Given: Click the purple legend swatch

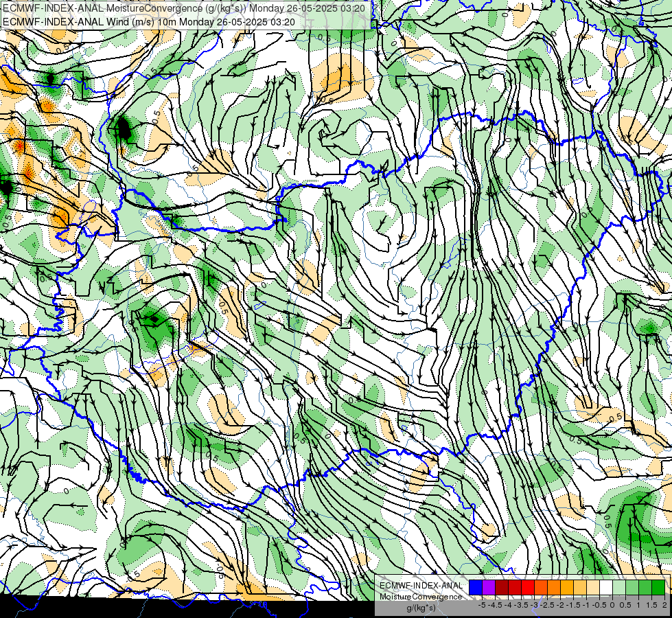Looking at the screenshot, I should [489, 588].
